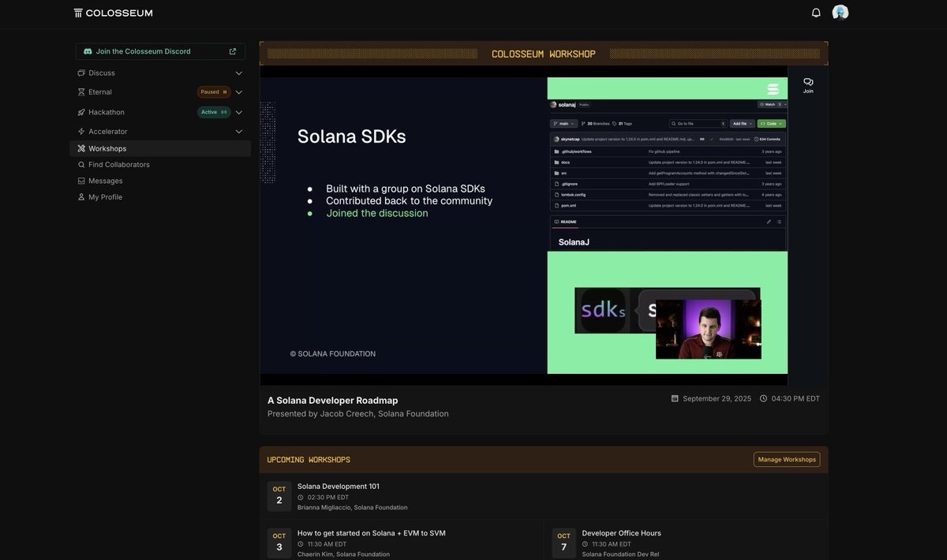This screenshot has width=947, height=560.
Task: Click the external link icon on Discord banner
Action: coord(233,51)
